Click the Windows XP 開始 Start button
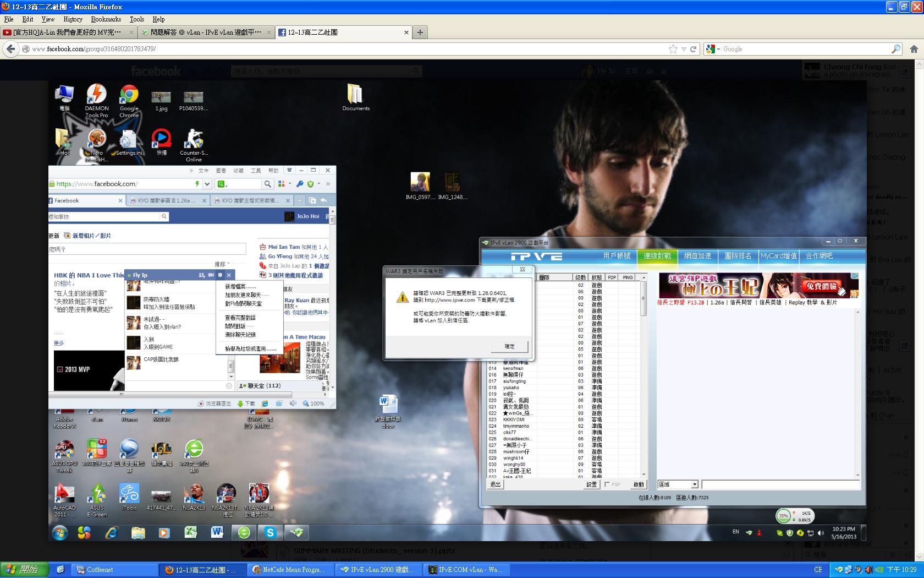Viewport: 924px width, 578px height. point(24,570)
